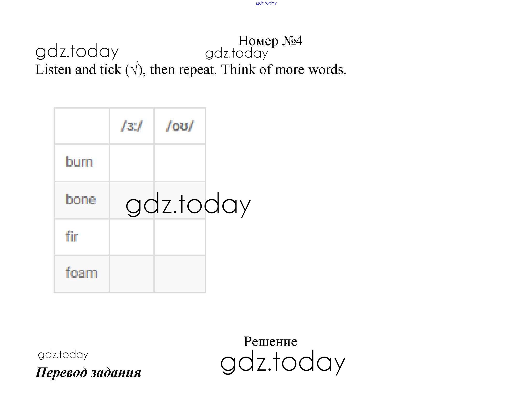Click the gdz.today watermark above "Перевод задания"
Screen dimensions: 532x418
point(63,355)
